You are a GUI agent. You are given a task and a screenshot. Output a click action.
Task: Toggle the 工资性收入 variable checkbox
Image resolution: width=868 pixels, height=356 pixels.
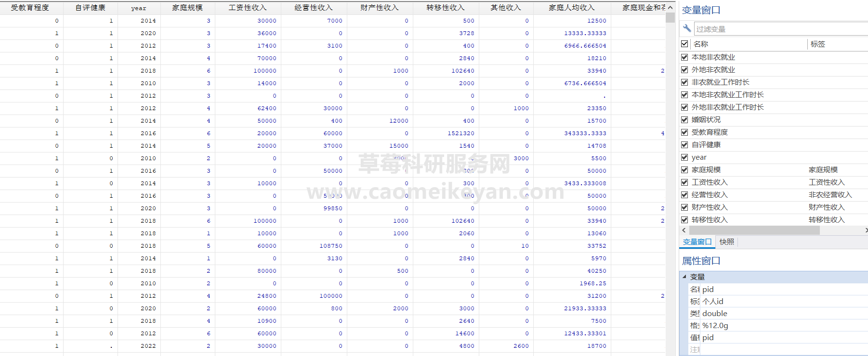pyautogui.click(x=684, y=182)
